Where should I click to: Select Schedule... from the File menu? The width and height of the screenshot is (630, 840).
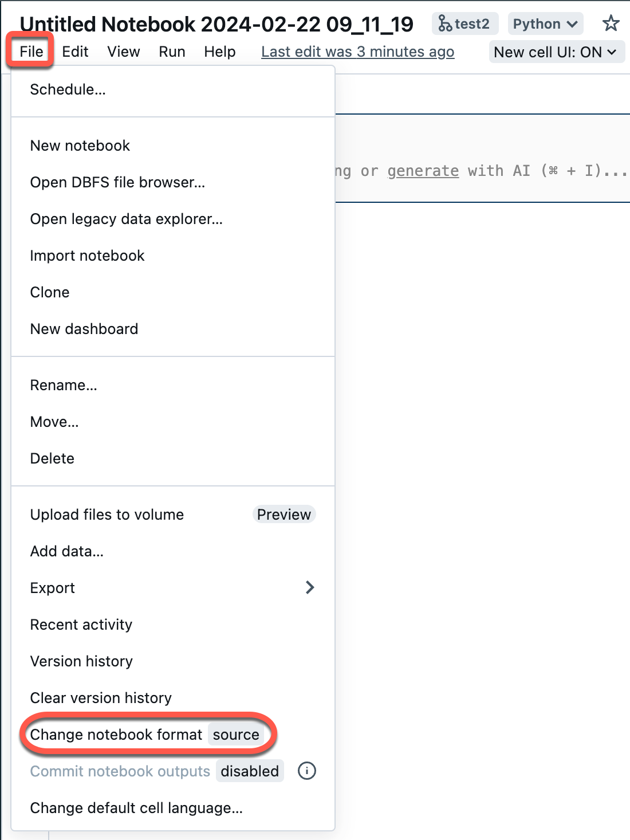(x=173, y=89)
